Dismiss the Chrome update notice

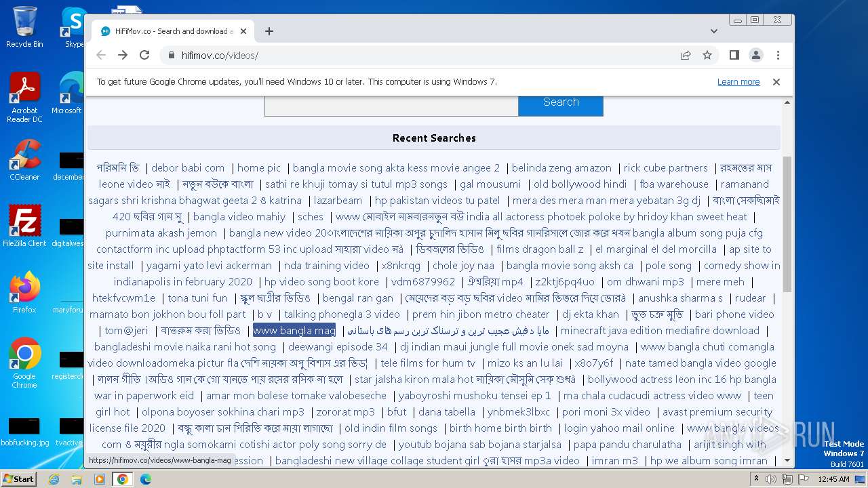tap(776, 82)
